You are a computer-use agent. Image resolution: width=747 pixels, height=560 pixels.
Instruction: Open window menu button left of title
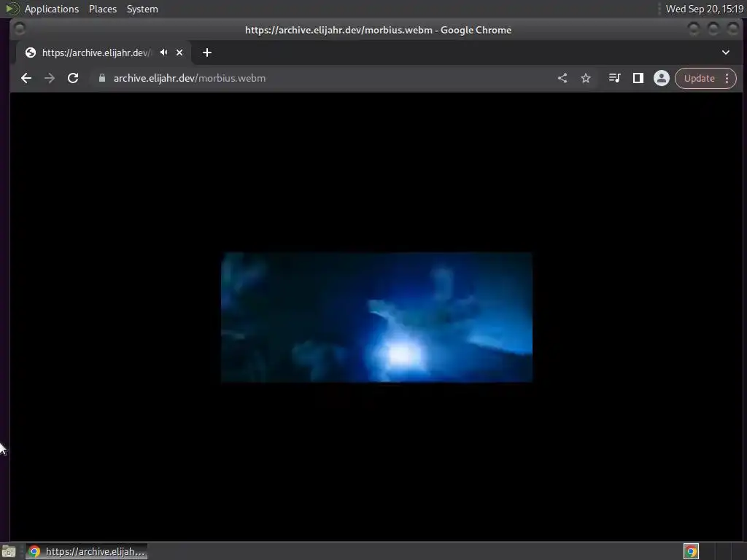point(20,29)
